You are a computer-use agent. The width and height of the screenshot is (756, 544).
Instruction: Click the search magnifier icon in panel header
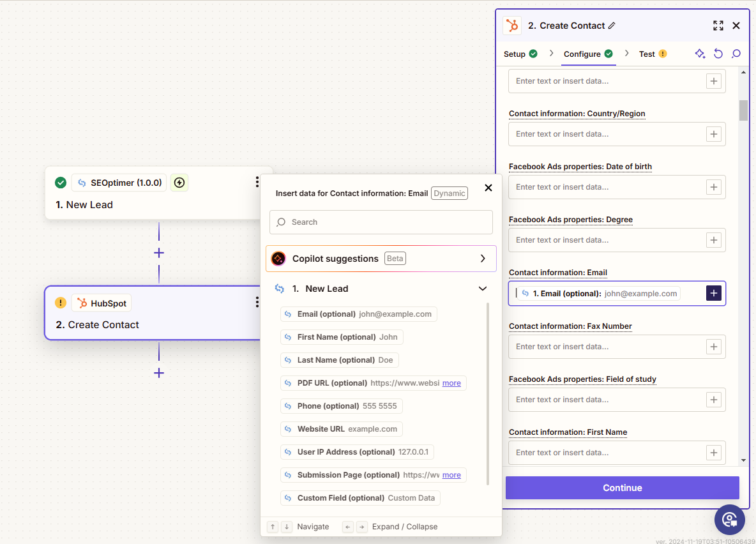pyautogui.click(x=736, y=54)
